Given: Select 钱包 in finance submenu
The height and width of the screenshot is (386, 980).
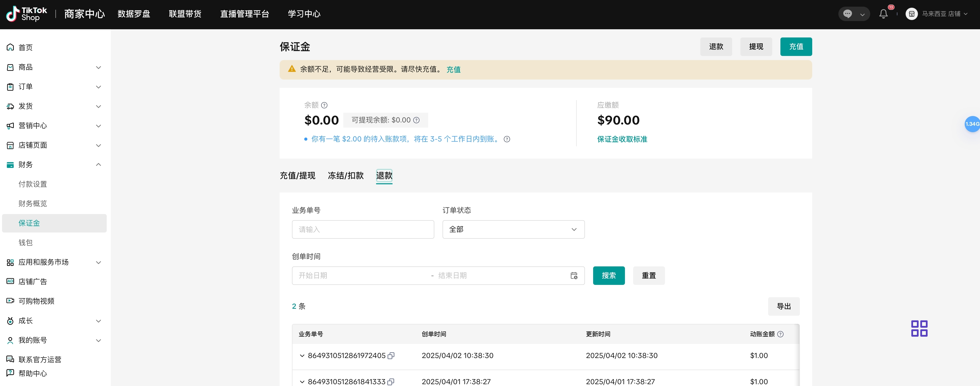Looking at the screenshot, I should (x=25, y=243).
